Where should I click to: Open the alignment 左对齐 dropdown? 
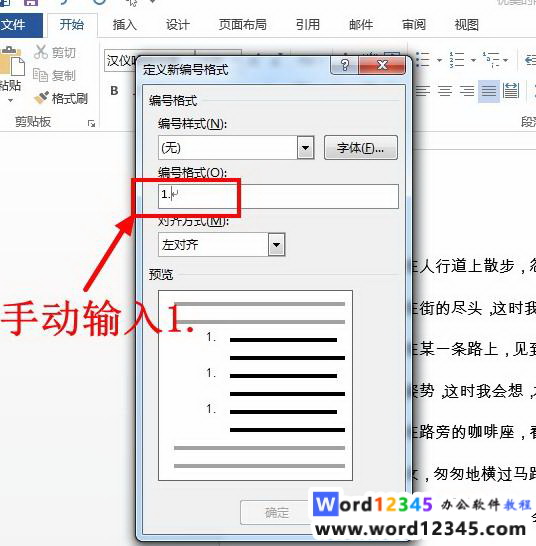(277, 245)
